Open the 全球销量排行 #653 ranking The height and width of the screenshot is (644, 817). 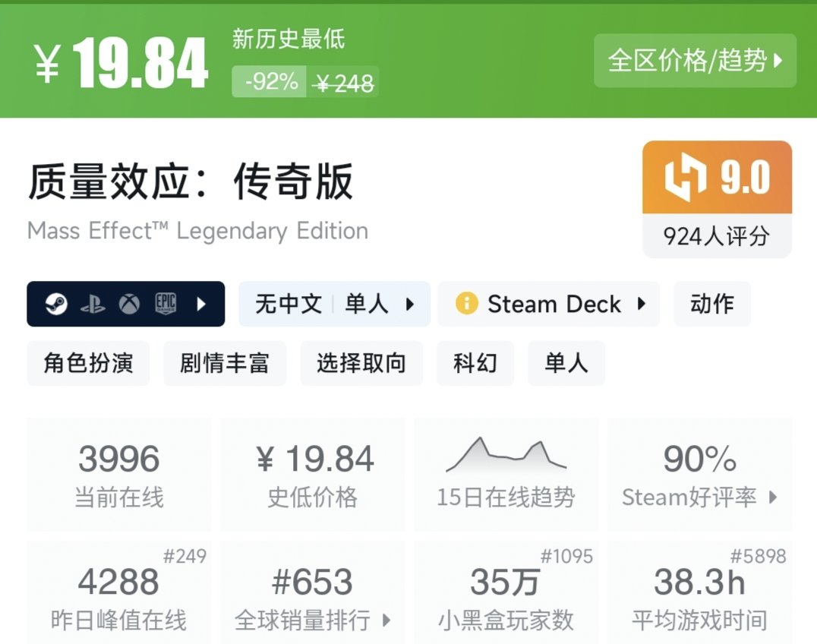pyautogui.click(x=312, y=598)
